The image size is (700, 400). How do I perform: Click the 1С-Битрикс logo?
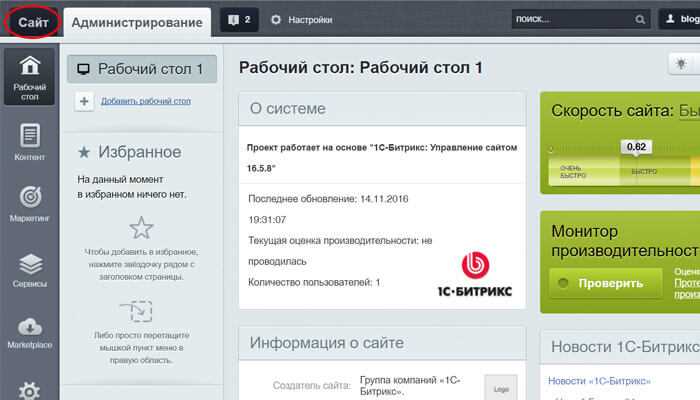475,275
